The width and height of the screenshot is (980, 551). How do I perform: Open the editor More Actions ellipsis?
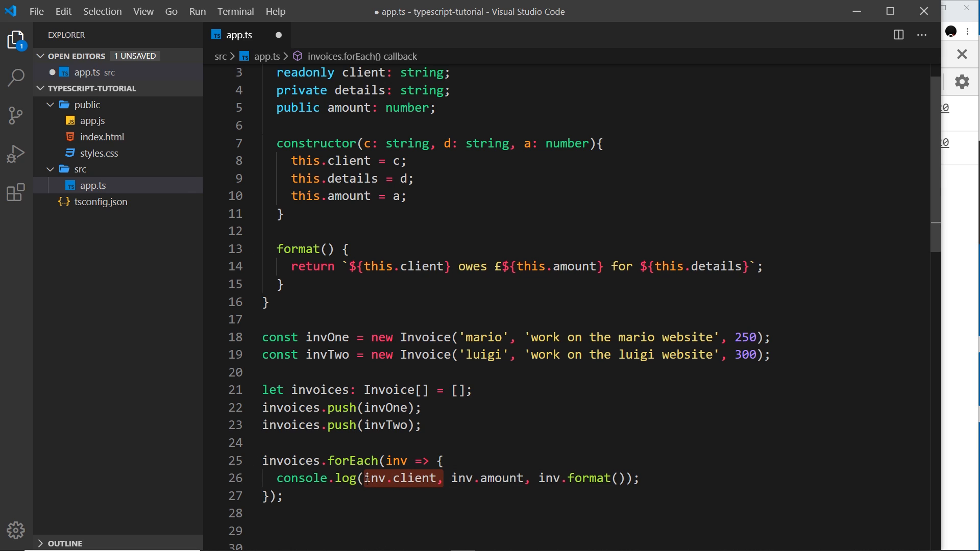[922, 35]
